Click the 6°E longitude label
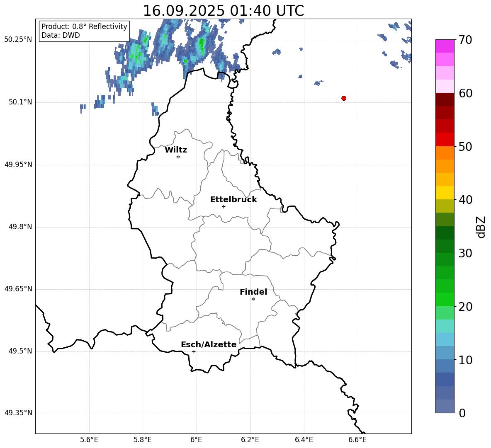The width and height of the screenshot is (491, 448). pos(196,440)
